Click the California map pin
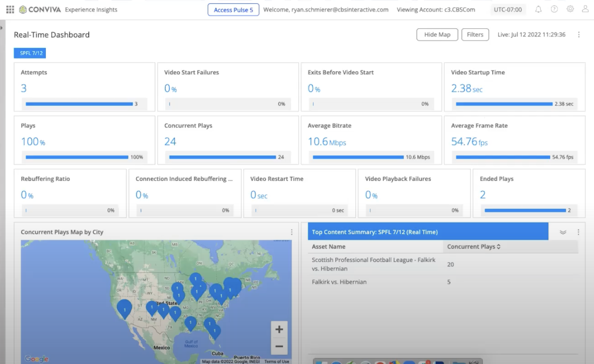Screen dimensions: 594x364 coord(125,308)
